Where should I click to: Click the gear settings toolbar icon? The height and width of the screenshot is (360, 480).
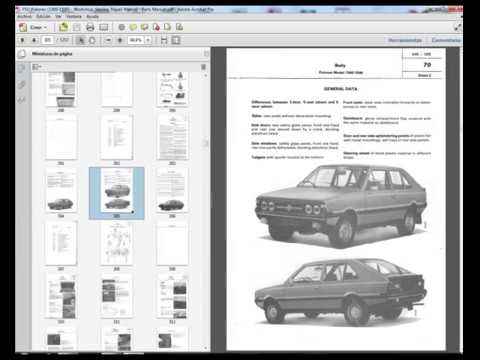pyautogui.click(x=122, y=27)
